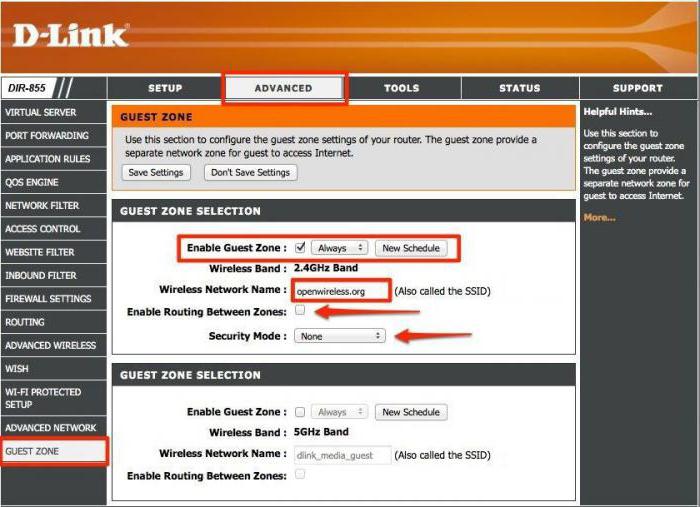Click New Schedule for 2.4GHz band
Viewport: 700px width, 507px height.
411,248
